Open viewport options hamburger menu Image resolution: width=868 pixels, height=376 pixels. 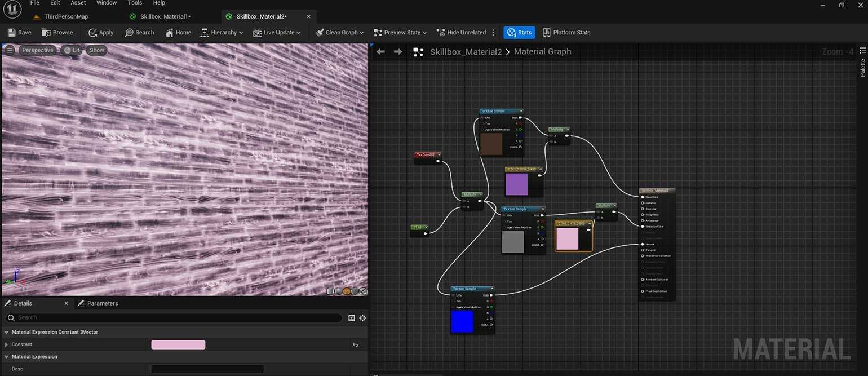(10, 50)
